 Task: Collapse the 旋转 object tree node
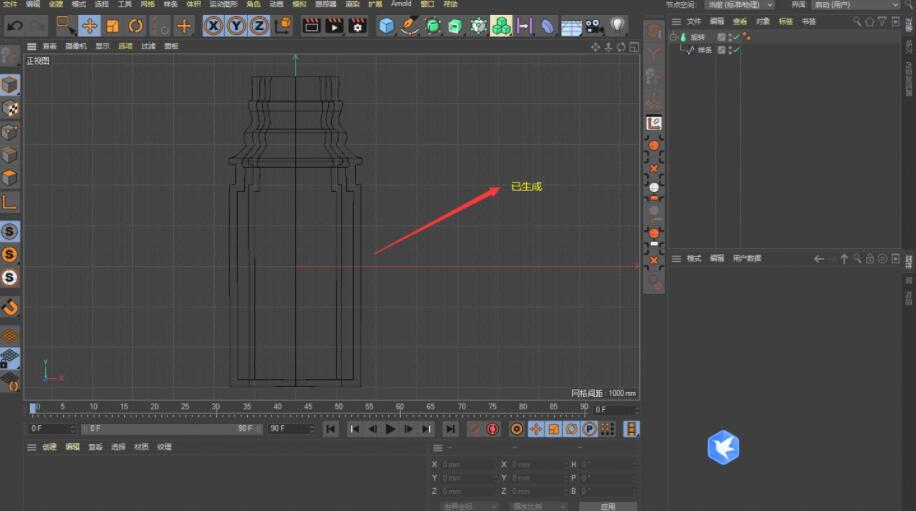pyautogui.click(x=674, y=37)
